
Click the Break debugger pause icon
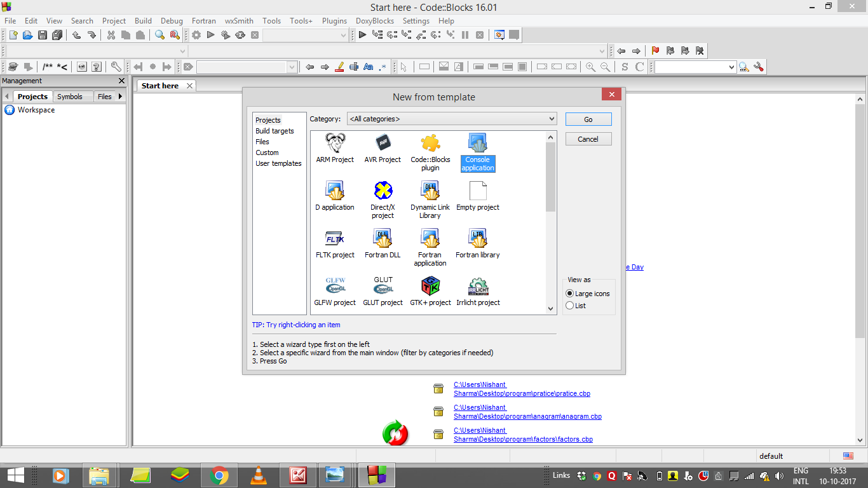pyautogui.click(x=465, y=35)
